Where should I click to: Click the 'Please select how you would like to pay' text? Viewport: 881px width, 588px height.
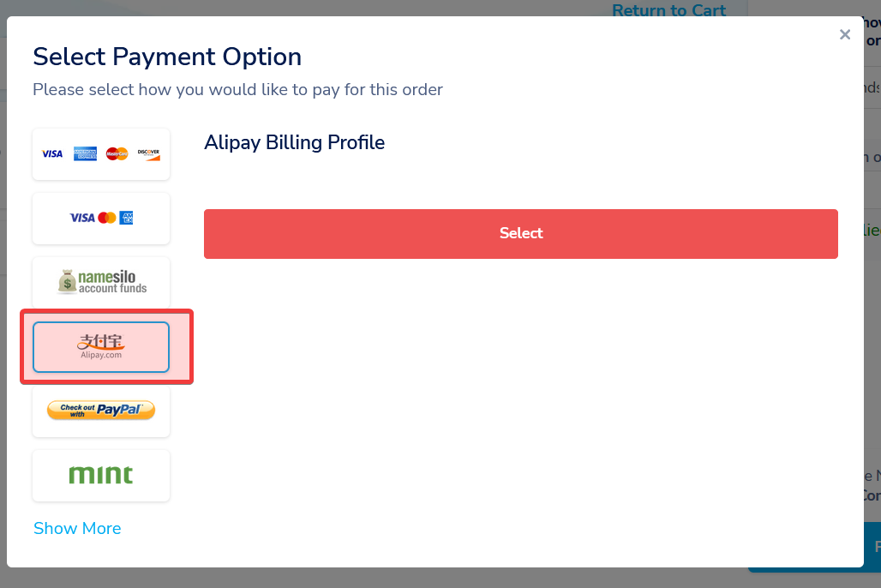tap(237, 89)
